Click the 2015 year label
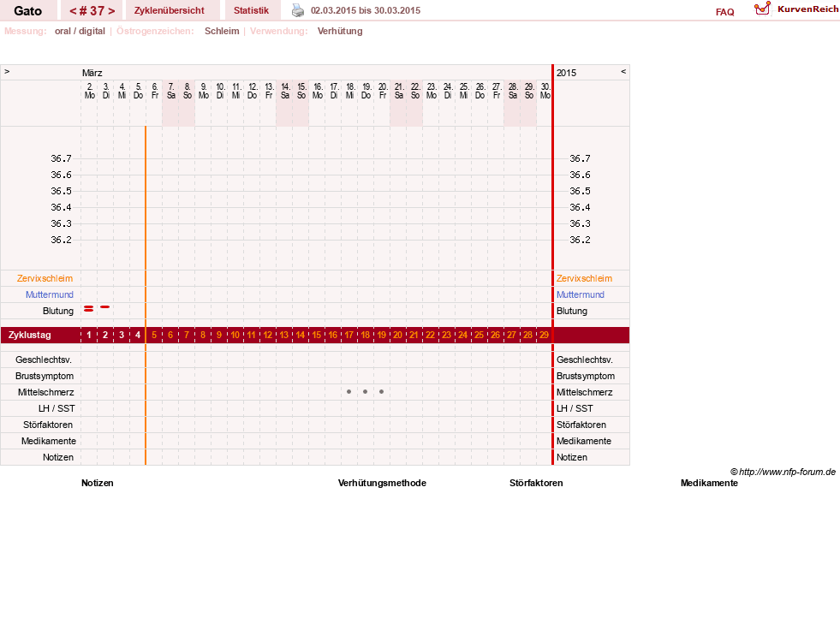The image size is (840, 636). [566, 73]
